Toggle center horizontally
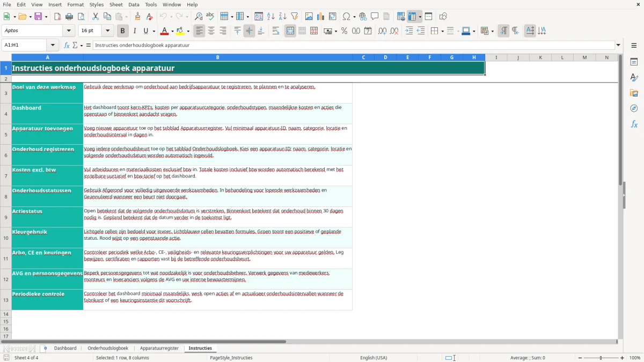 (211, 31)
